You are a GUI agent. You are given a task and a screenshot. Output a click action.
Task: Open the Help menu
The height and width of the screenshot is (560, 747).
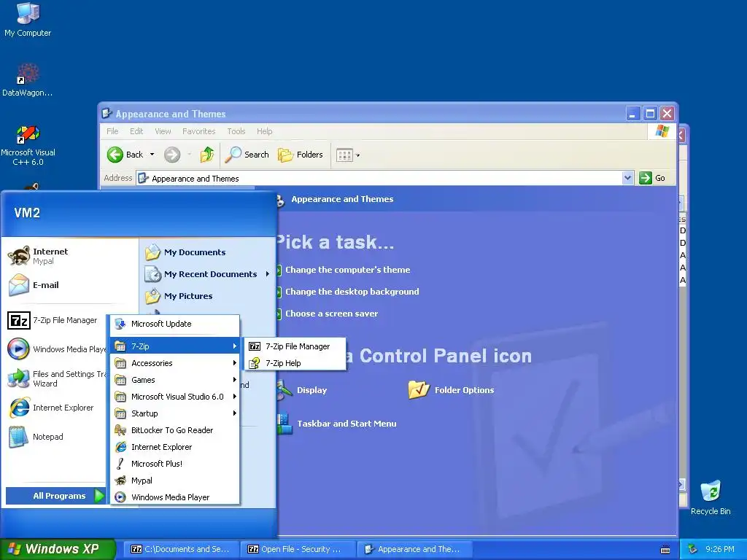pos(264,131)
